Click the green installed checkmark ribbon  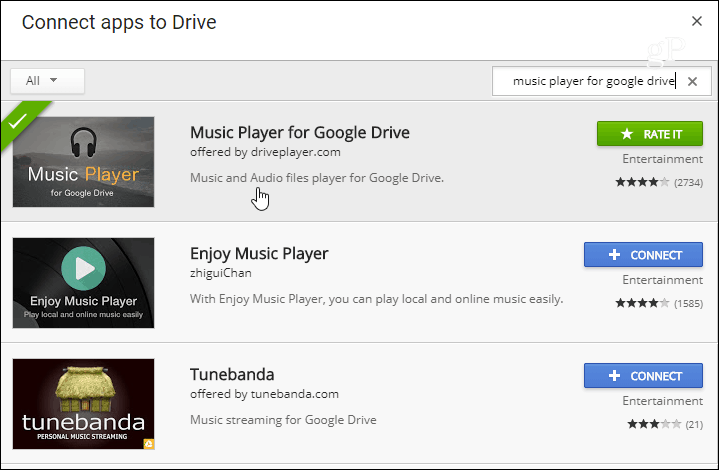19,120
